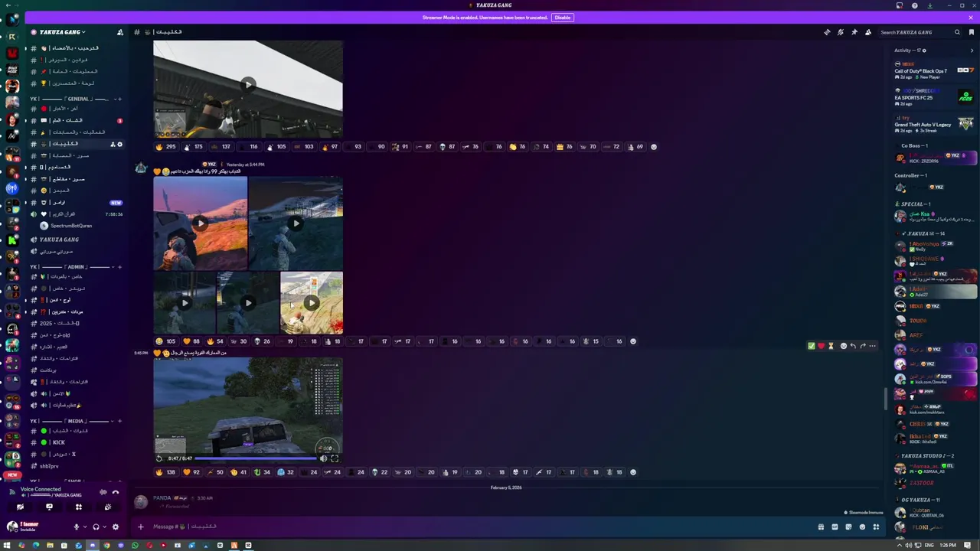Screen dimensions: 980x551
Task: Toggle the 138 clap reaction on bottom message
Action: pos(166,472)
